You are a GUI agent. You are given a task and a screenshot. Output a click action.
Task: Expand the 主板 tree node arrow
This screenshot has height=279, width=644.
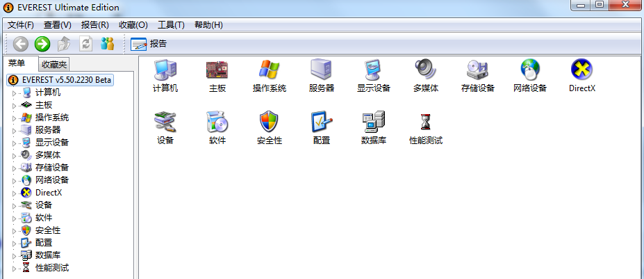coord(14,106)
